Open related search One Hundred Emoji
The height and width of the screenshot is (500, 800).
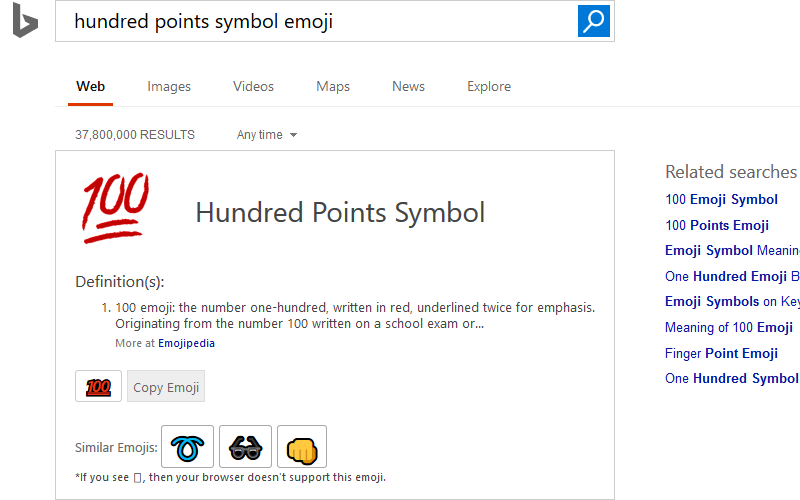(732, 276)
